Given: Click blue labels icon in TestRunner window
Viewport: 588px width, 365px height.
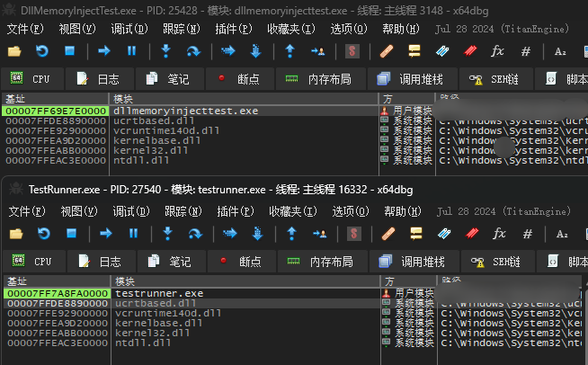Looking at the screenshot, I should [444, 234].
